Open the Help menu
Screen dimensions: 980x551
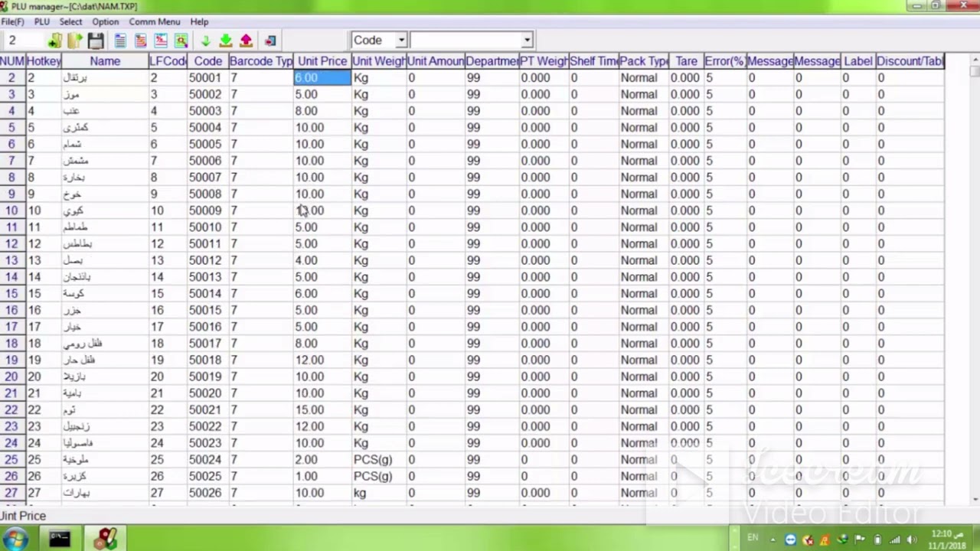tap(199, 21)
